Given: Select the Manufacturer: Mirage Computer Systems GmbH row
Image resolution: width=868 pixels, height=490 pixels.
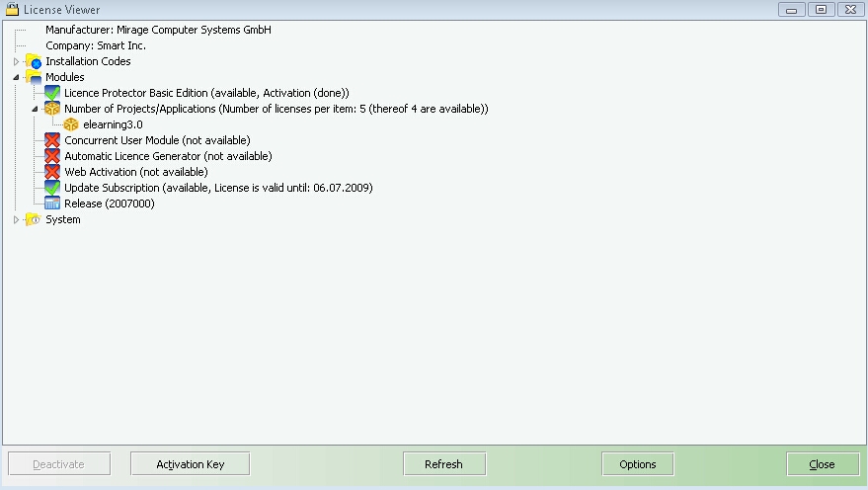Looking at the screenshot, I should pyautogui.click(x=158, y=30).
